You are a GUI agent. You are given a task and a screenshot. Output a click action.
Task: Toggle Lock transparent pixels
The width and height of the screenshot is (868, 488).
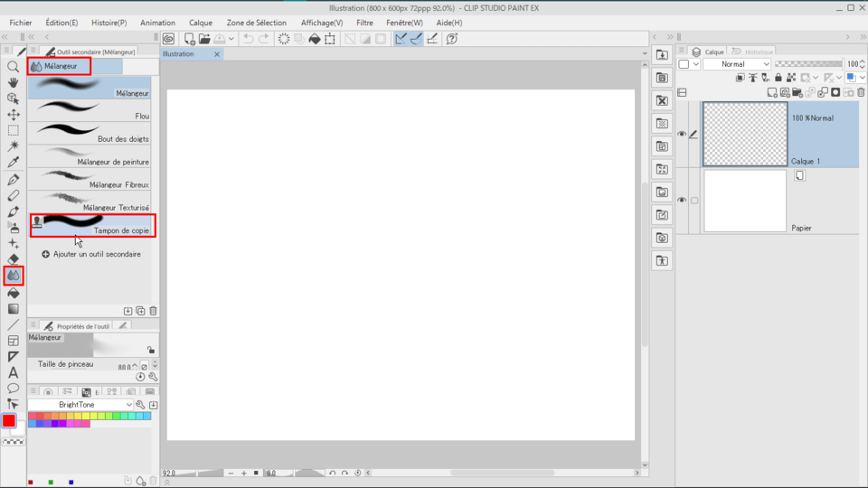click(x=791, y=78)
